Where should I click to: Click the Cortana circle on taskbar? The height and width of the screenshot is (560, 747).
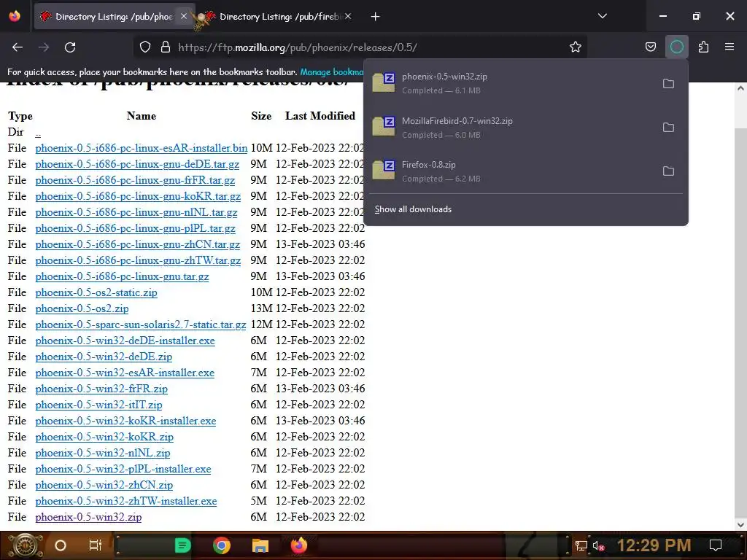coord(61,545)
